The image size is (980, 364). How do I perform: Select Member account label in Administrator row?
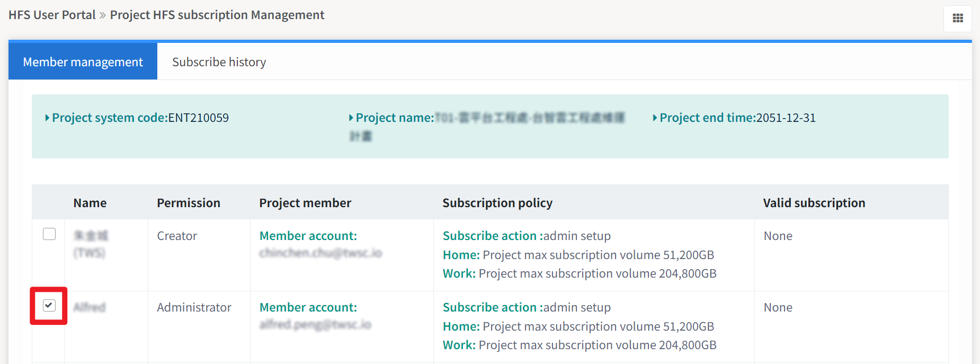point(308,307)
